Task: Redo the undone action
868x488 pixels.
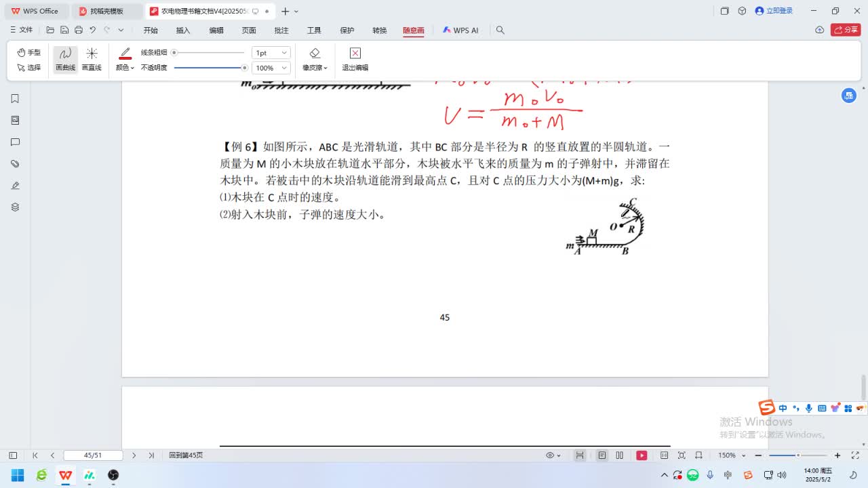Action: pyautogui.click(x=107, y=30)
